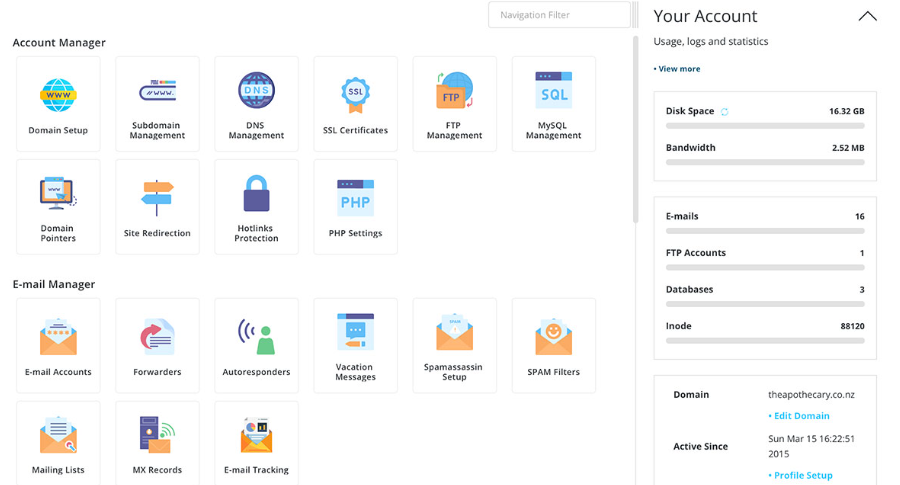Open Autoresponders icon
900x485 pixels.
click(256, 337)
